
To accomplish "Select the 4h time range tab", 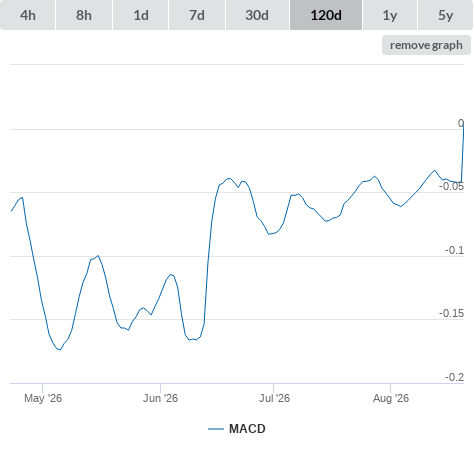I will (28, 15).
